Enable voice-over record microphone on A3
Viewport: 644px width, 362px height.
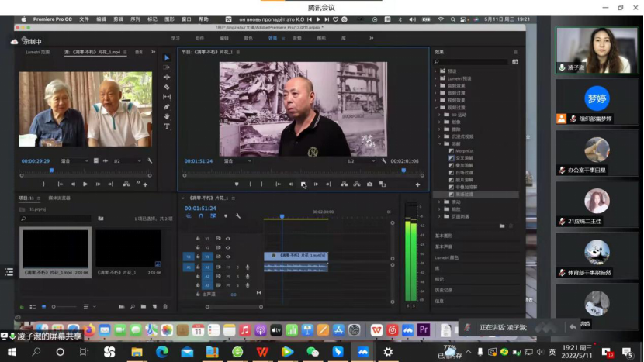pyautogui.click(x=248, y=285)
